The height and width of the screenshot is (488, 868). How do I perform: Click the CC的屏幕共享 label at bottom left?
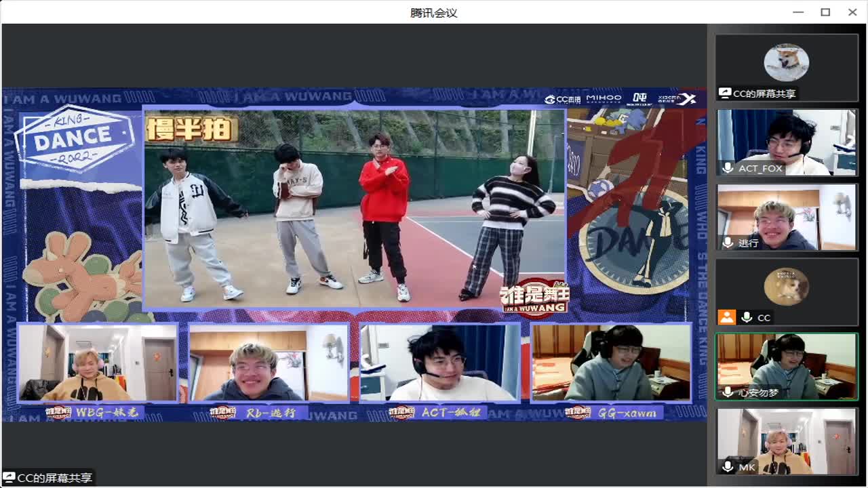pyautogui.click(x=47, y=479)
